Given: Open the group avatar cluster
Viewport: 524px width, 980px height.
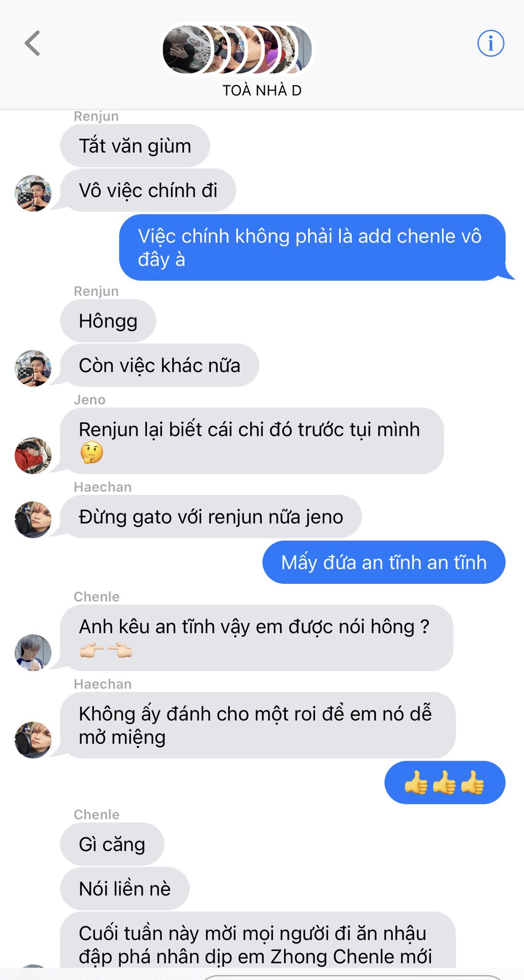Looking at the screenshot, I should [237, 50].
